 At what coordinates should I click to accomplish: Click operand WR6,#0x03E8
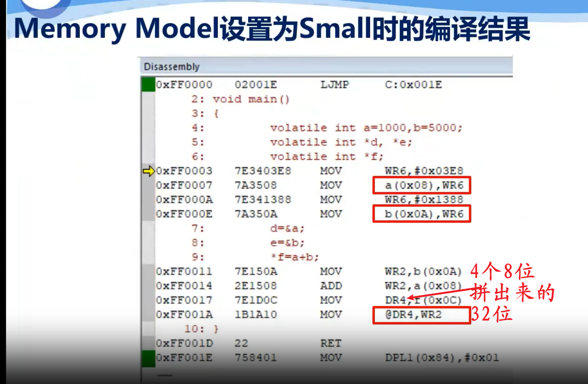coord(424,171)
